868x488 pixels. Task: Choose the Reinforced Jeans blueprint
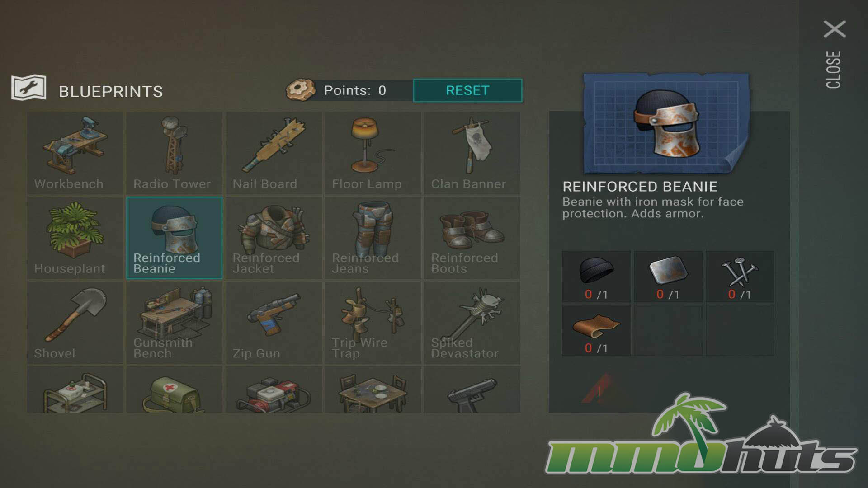click(x=373, y=238)
